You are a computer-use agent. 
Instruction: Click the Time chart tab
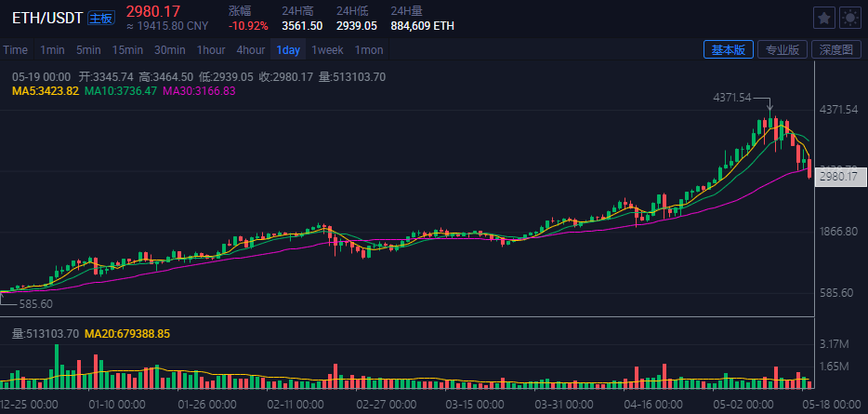(15, 50)
